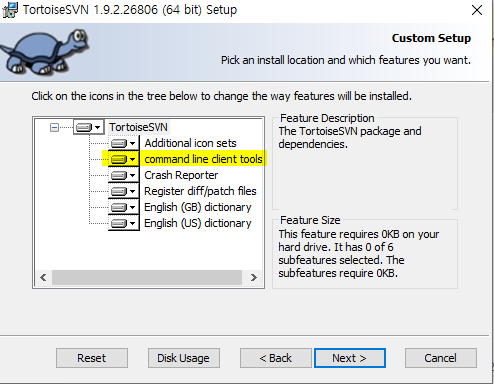The image size is (494, 384).
Task: Click the Reset button
Action: 92,358
